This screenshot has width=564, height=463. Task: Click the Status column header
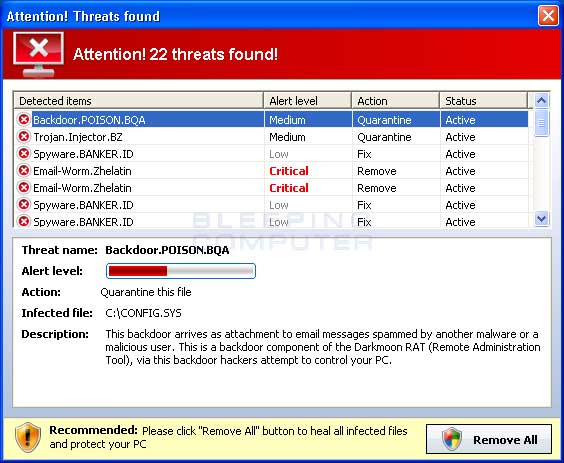tap(484, 101)
